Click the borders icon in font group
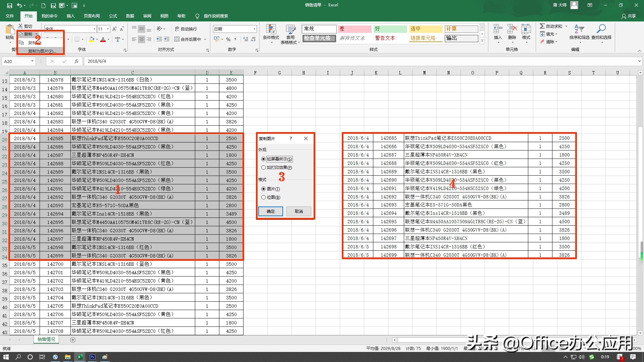The height and width of the screenshot is (362, 644). point(77,39)
